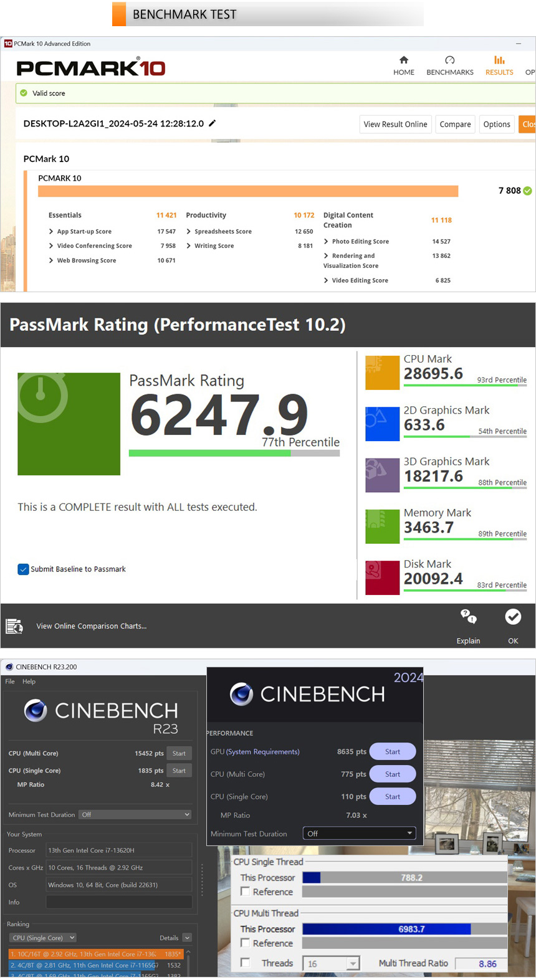The height and width of the screenshot is (980, 536).
Task: Click the green valid score check icon
Action: (x=24, y=93)
